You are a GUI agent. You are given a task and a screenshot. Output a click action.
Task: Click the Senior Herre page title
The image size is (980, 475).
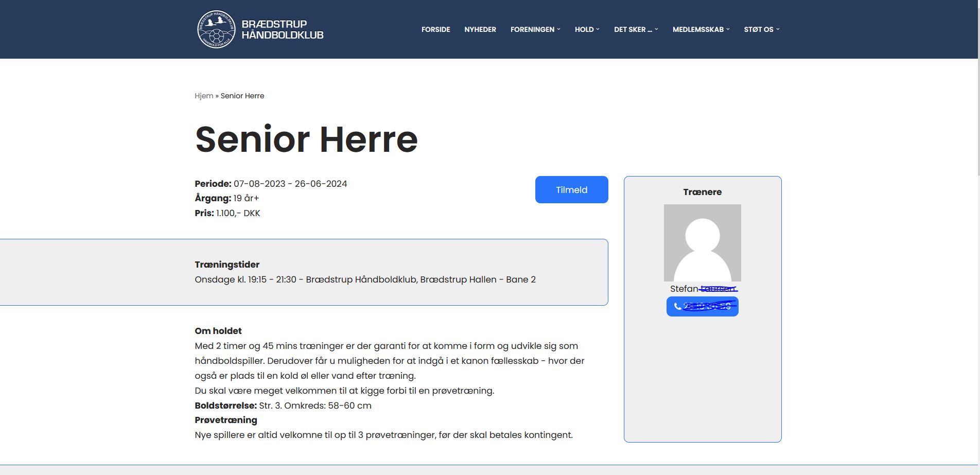[x=306, y=139]
